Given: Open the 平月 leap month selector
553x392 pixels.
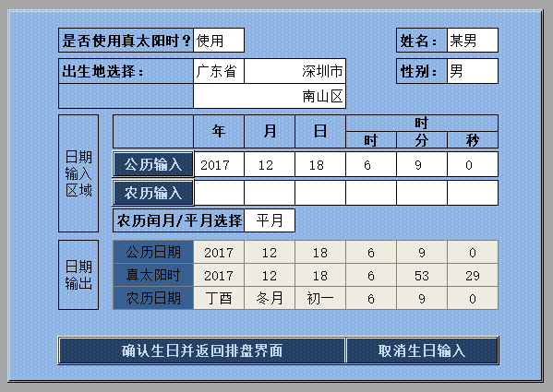Looking at the screenshot, I should (270, 220).
